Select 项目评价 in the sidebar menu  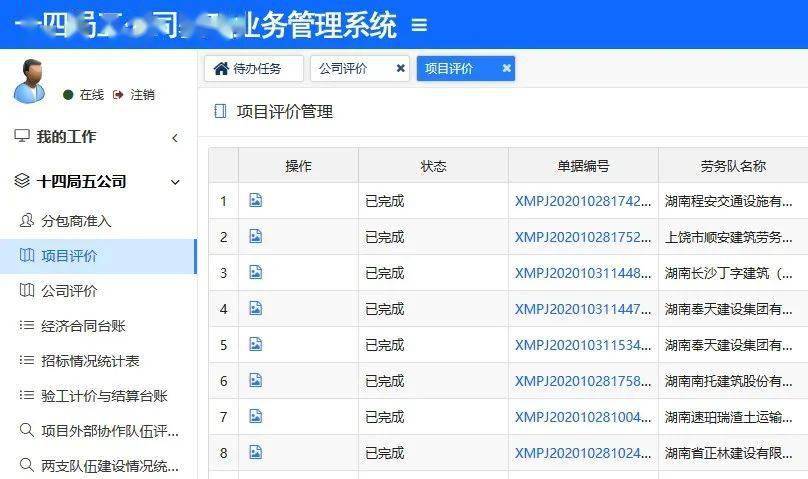click(x=69, y=256)
